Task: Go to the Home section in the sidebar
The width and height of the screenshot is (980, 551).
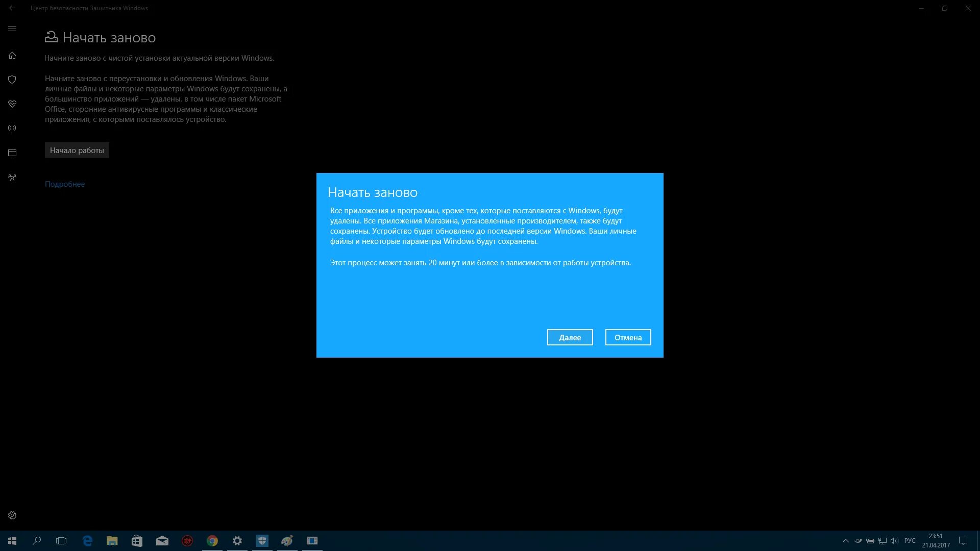Action: tap(12, 56)
